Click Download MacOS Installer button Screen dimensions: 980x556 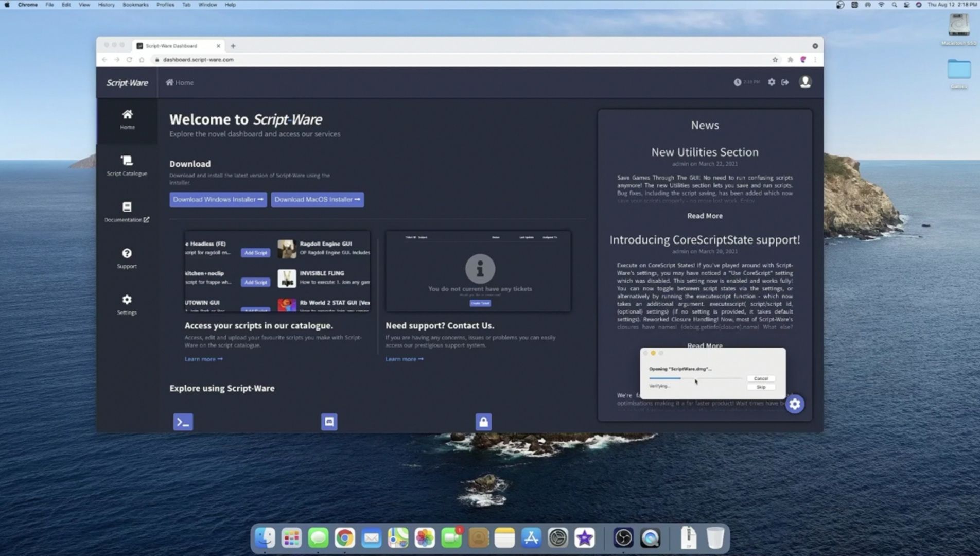coord(318,200)
